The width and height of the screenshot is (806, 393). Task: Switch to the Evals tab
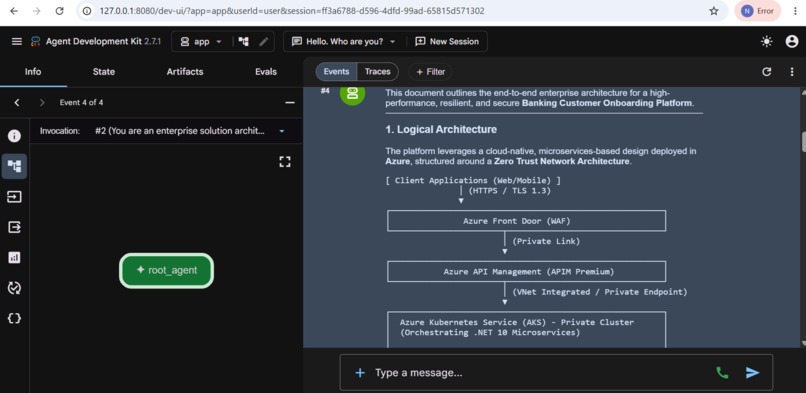266,72
